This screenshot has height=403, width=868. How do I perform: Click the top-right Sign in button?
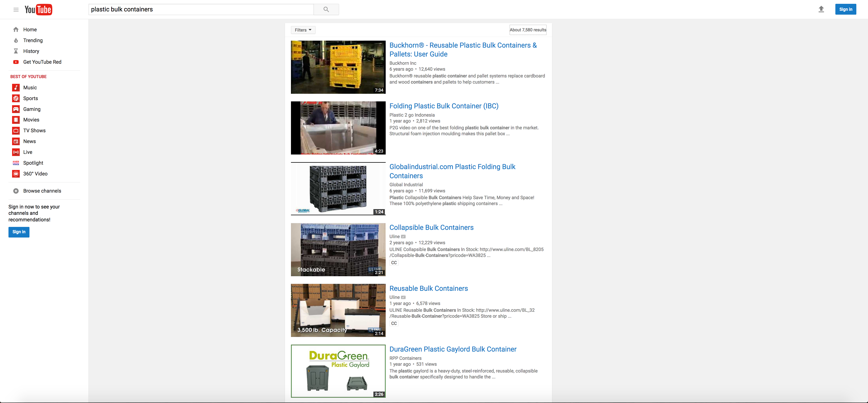[845, 10]
